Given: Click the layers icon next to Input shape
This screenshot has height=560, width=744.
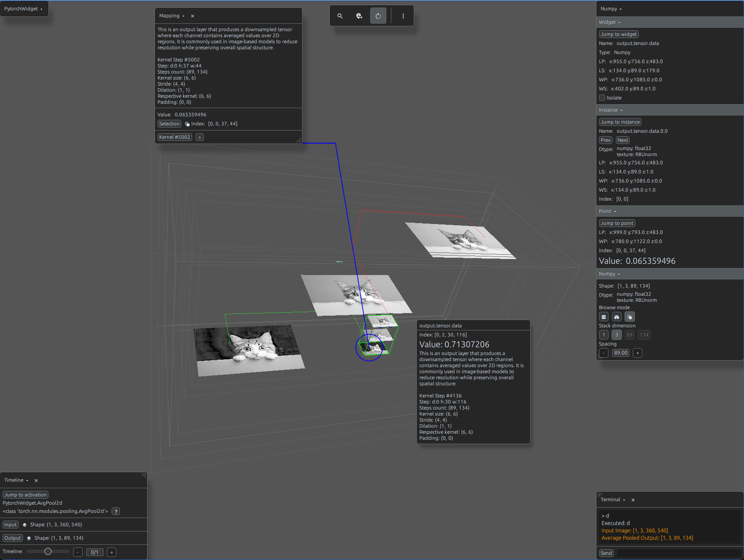Looking at the screenshot, I should 25,525.
